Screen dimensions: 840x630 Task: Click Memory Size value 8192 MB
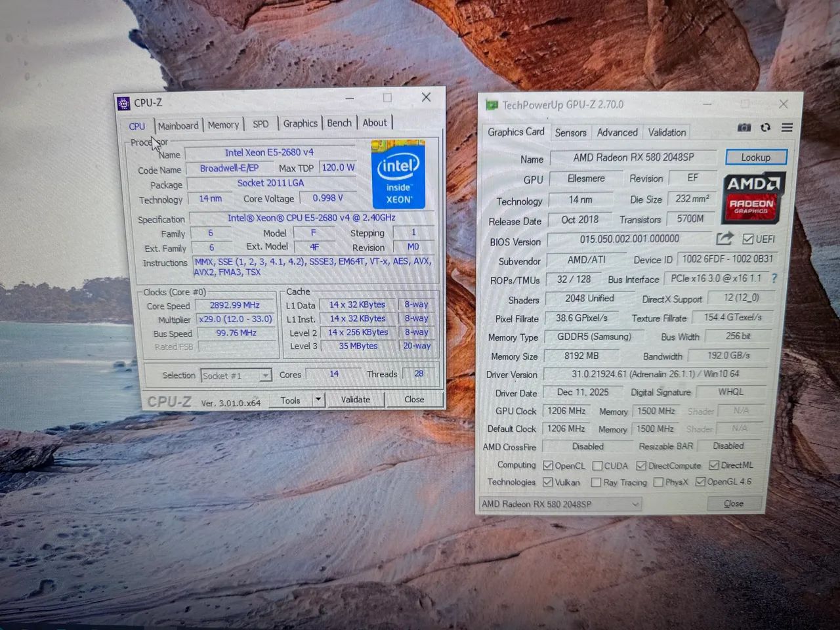pos(581,356)
